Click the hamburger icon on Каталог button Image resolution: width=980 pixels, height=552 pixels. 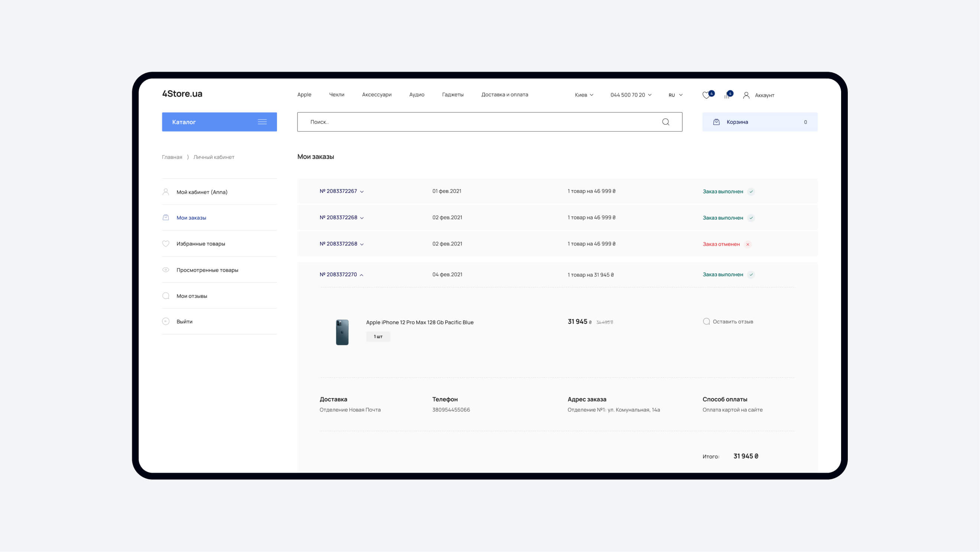(262, 122)
